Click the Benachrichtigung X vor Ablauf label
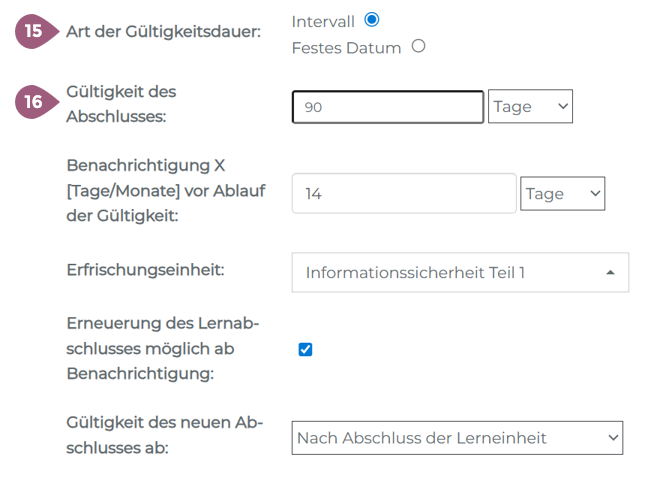This screenshot has width=645, height=484. (166, 189)
